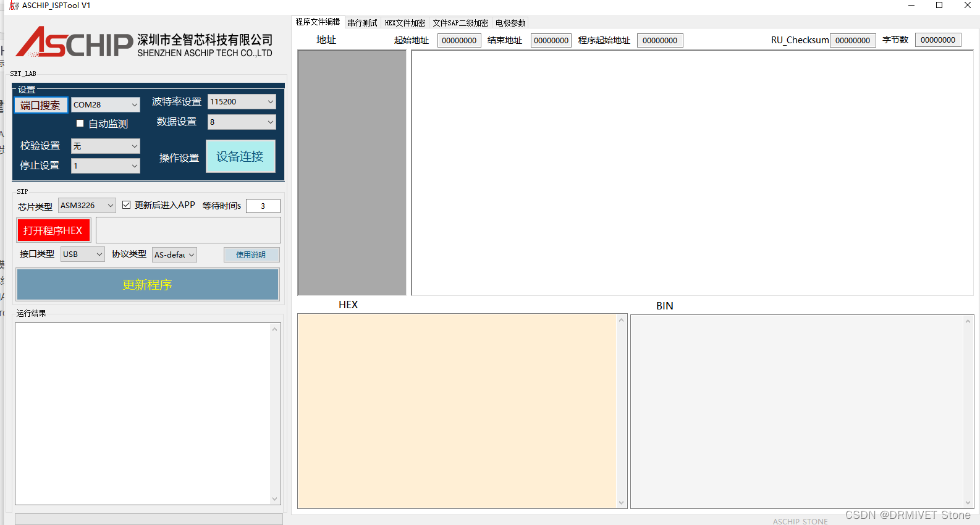Click the progress bar at bottom left

pyautogui.click(x=149, y=519)
